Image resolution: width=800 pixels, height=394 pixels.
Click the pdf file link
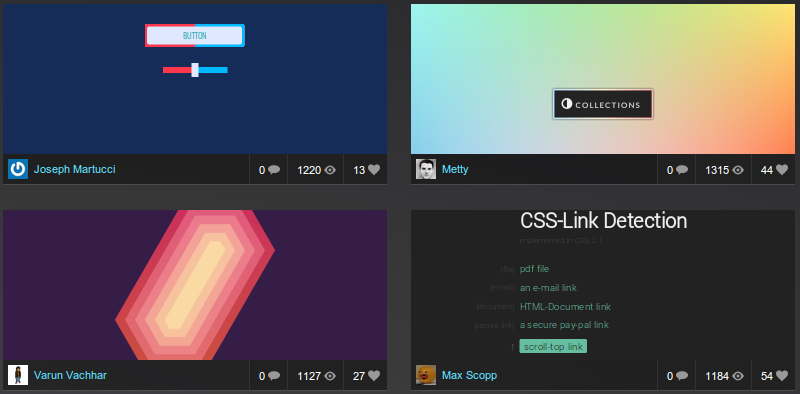pos(534,269)
